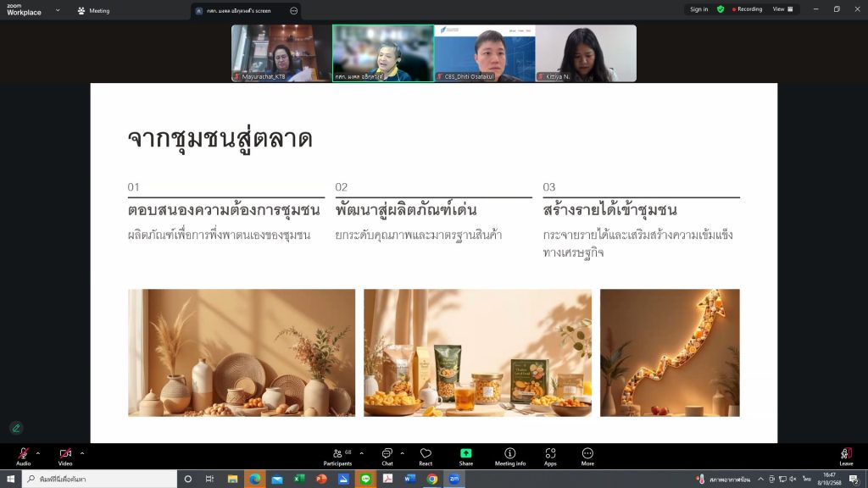Click the annotation pencil icon
The height and width of the screenshot is (488, 868).
15,428
